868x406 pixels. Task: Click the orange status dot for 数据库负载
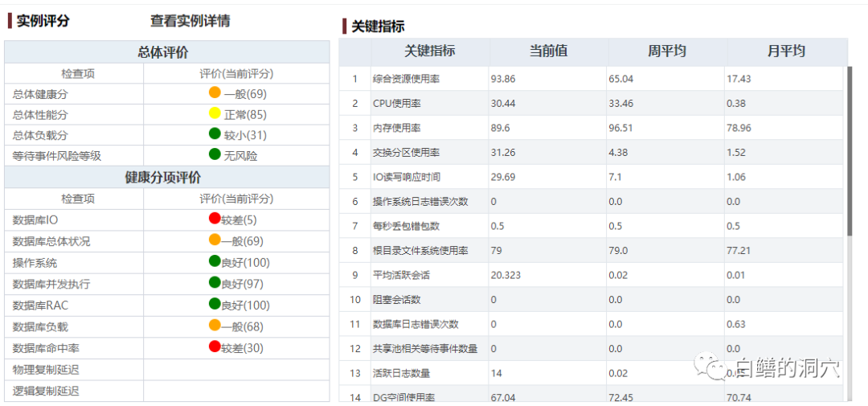(x=215, y=325)
